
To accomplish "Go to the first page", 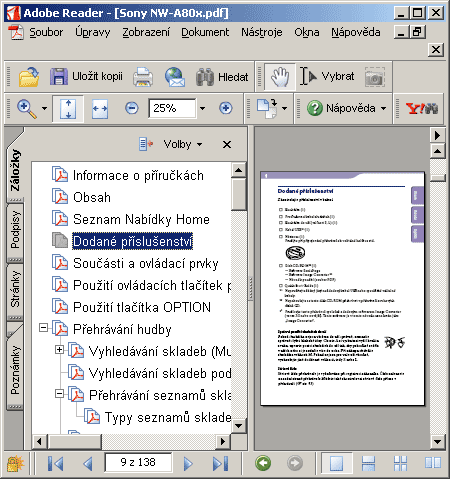I will [x=56, y=463].
